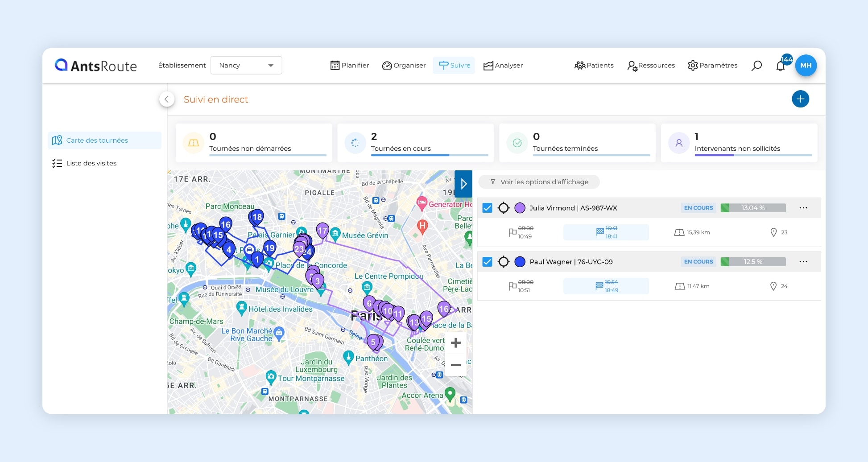The image size is (868, 462).
Task: Open the Nancy établissement dropdown
Action: 246,65
